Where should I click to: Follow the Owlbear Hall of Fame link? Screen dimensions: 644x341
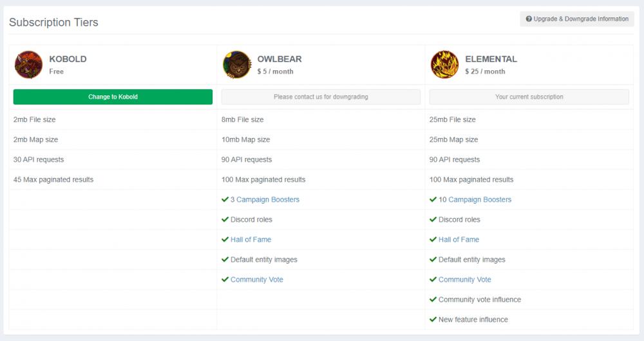251,240
